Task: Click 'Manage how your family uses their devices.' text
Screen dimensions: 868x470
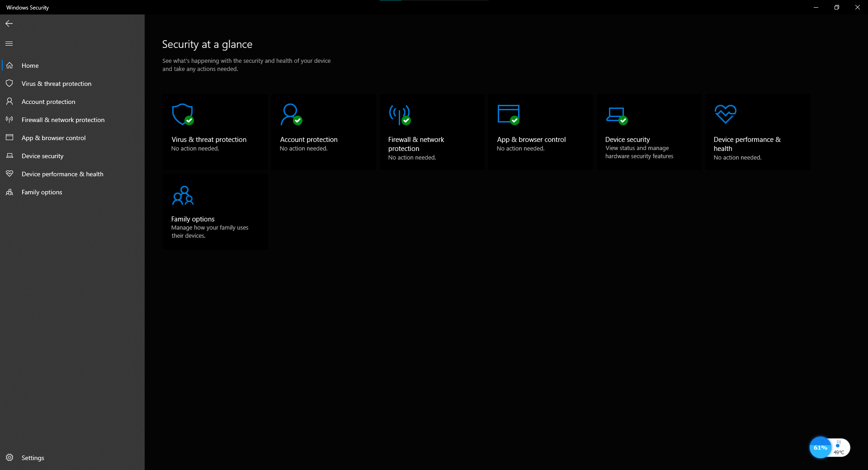Action: tap(210, 232)
